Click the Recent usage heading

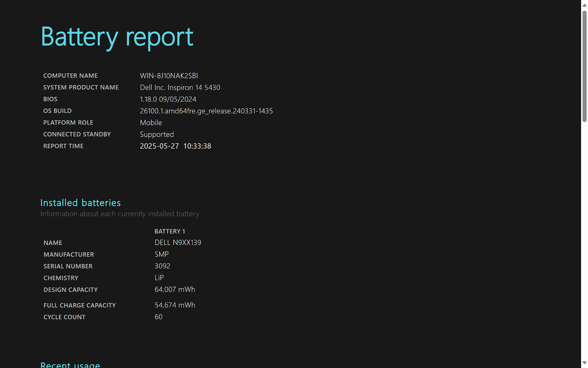[70, 365]
